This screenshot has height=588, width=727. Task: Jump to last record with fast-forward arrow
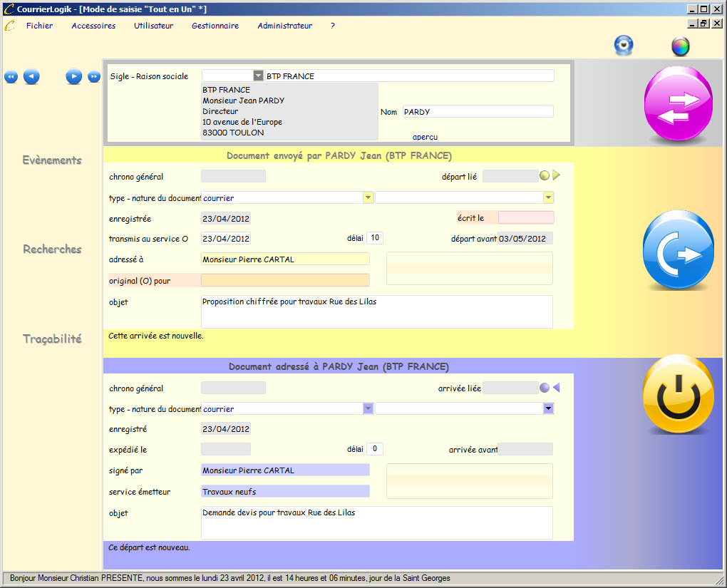point(94,77)
